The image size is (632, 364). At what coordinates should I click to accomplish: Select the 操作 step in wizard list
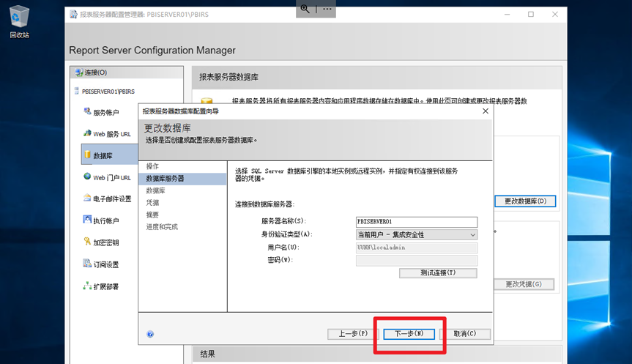pos(152,166)
